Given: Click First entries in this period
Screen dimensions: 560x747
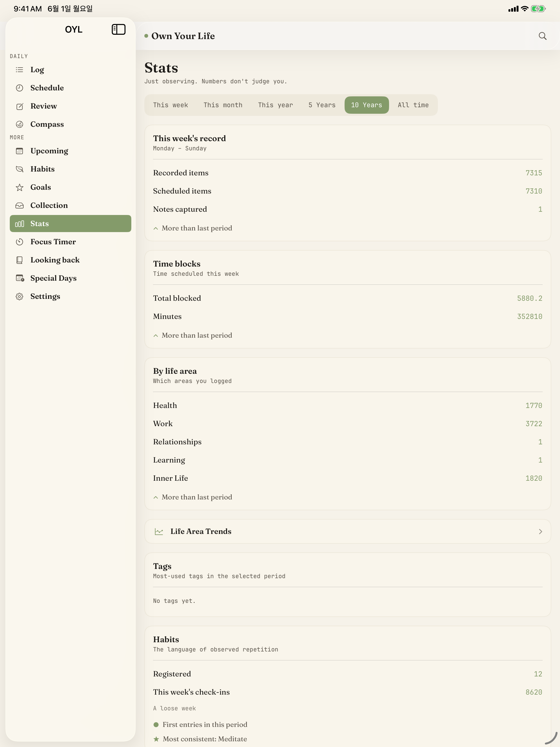Looking at the screenshot, I should click(x=205, y=725).
